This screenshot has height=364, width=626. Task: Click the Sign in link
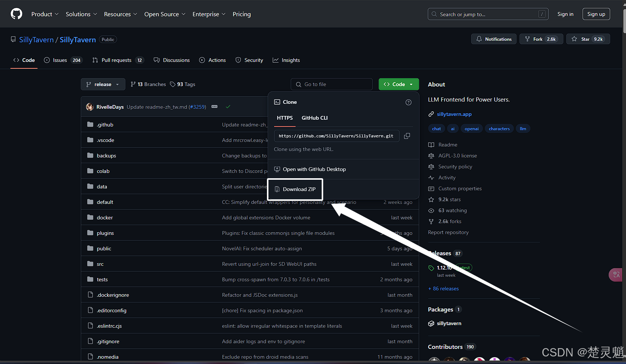tap(565, 14)
